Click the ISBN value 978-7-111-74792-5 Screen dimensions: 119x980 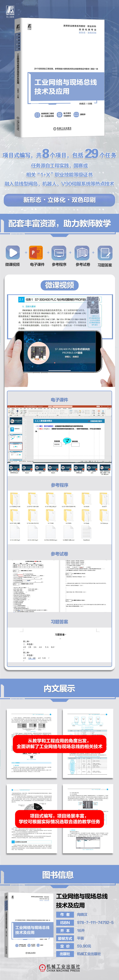click(95, 922)
